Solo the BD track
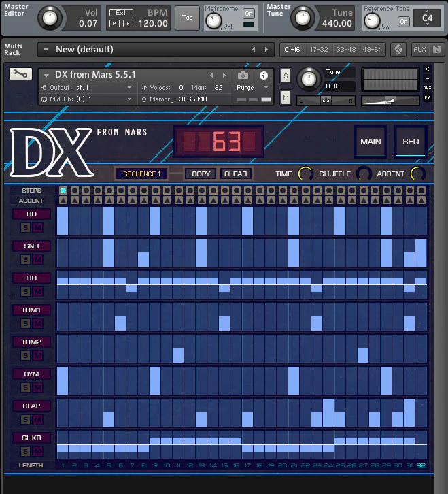This screenshot has width=448, height=494. (26, 227)
